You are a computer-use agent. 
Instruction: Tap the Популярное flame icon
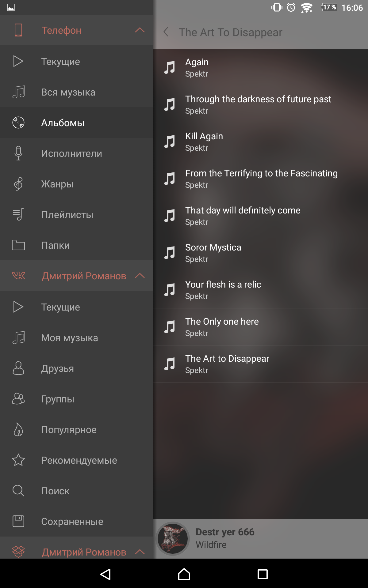18,429
